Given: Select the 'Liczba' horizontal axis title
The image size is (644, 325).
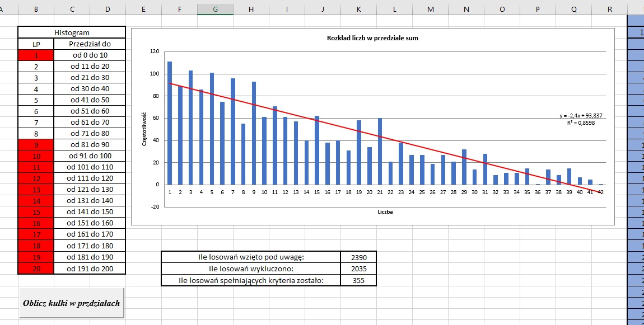Looking at the screenshot, I should (384, 212).
